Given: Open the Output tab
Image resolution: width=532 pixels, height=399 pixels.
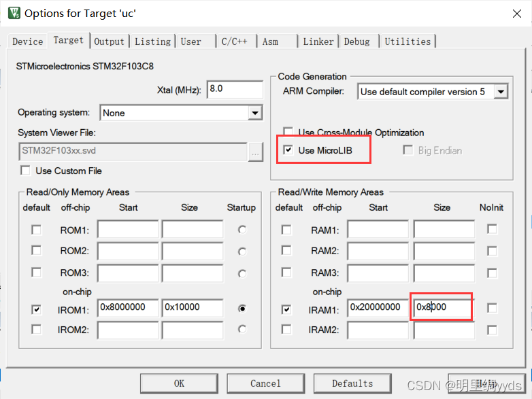Looking at the screenshot, I should point(110,41).
